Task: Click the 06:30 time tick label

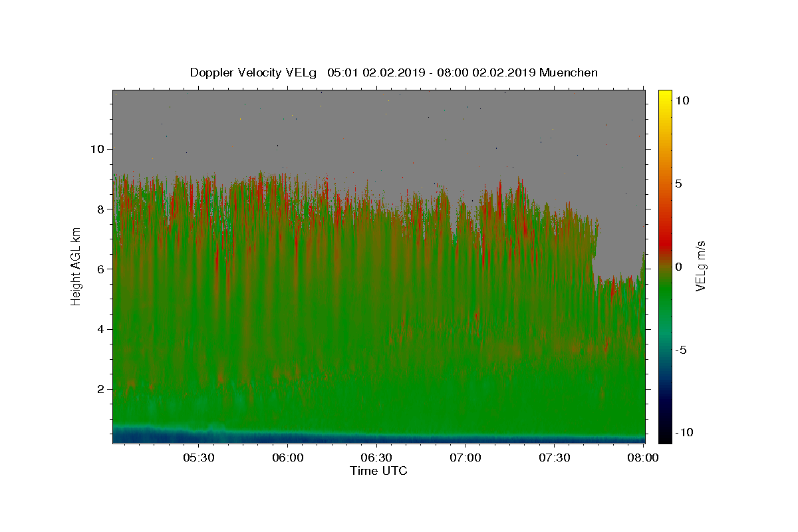Action: 376,458
